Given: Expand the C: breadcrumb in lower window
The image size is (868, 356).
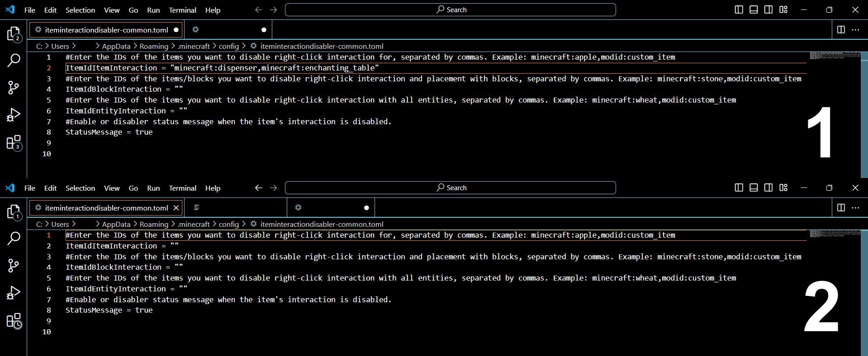Looking at the screenshot, I should tap(39, 224).
